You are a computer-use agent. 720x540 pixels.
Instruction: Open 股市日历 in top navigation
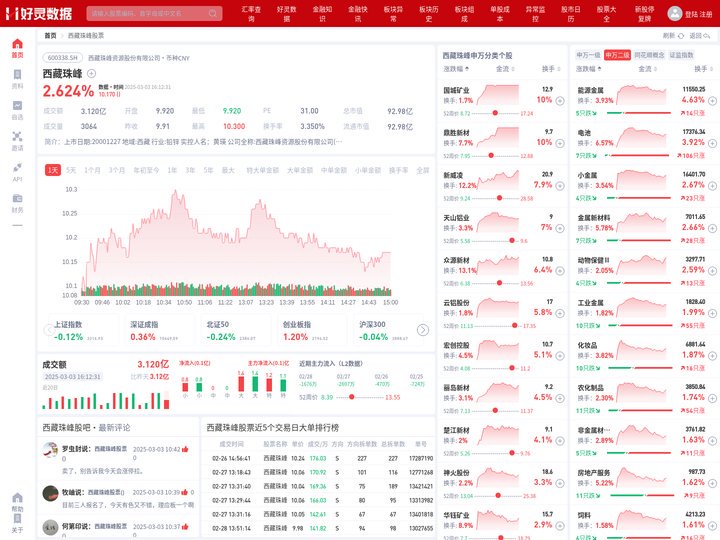tap(571, 14)
